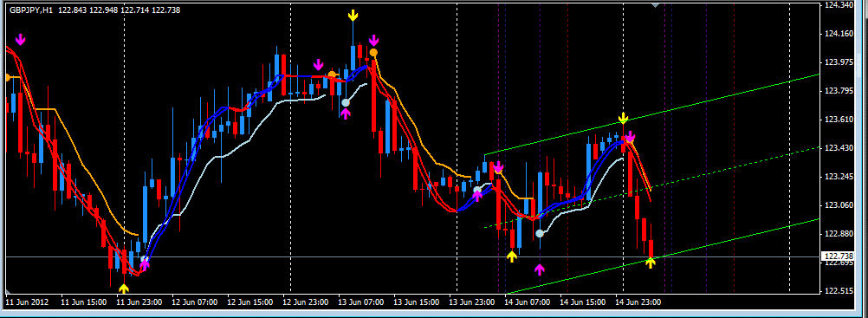Click time label 11 Jun 15:00

click(x=83, y=302)
